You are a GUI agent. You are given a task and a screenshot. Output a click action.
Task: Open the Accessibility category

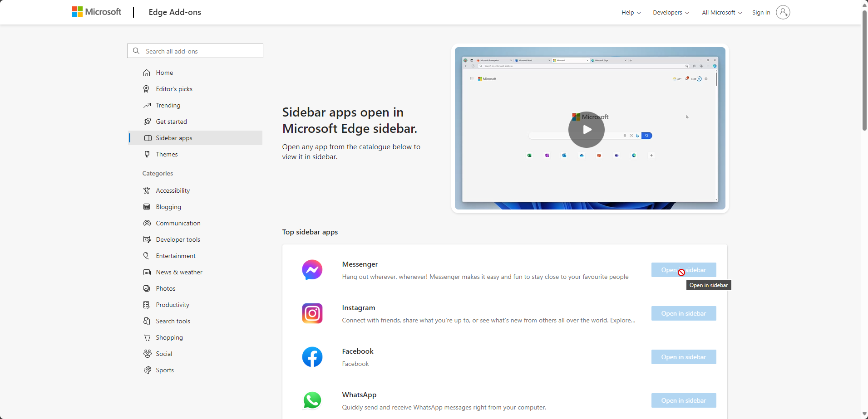[196, 190]
